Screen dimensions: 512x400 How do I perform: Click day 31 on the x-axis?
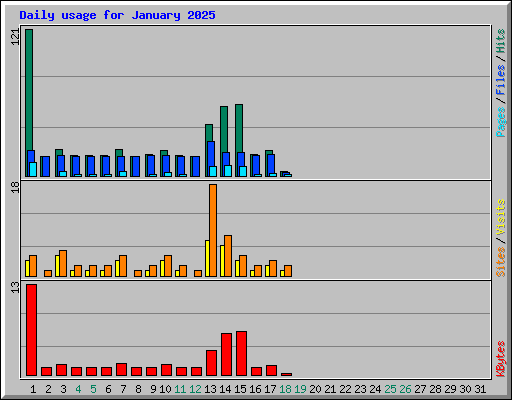coord(480,389)
